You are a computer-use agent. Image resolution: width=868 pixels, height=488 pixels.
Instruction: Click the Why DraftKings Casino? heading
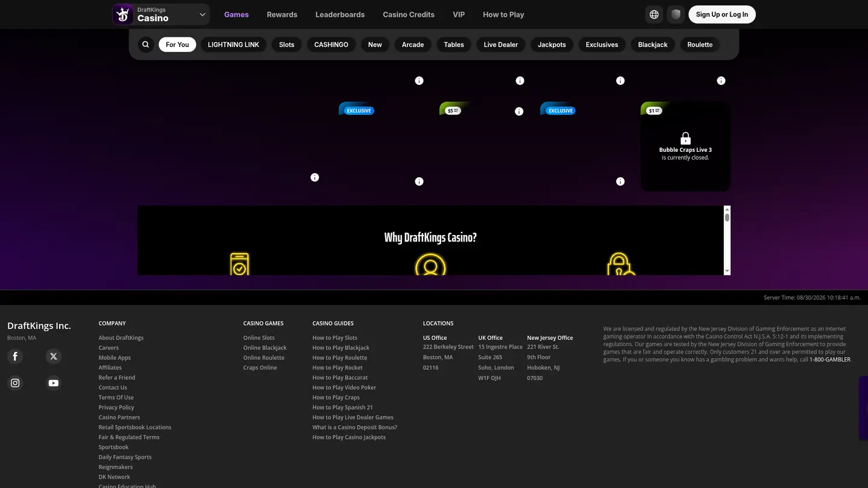(x=430, y=237)
